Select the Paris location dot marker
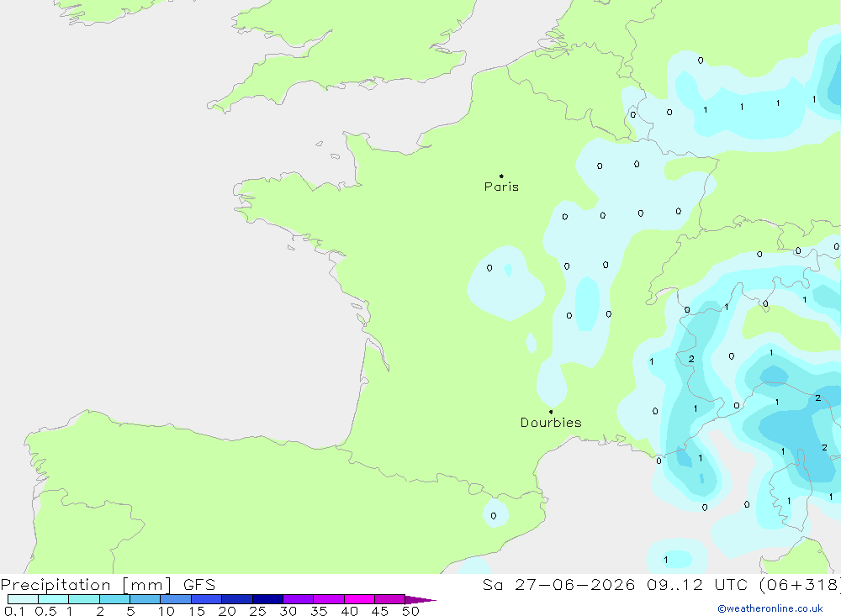 501,176
